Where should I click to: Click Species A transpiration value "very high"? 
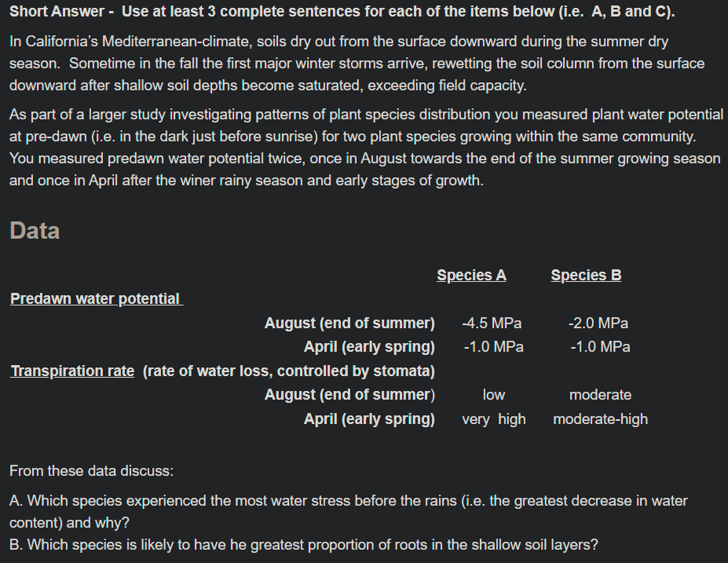pos(493,419)
